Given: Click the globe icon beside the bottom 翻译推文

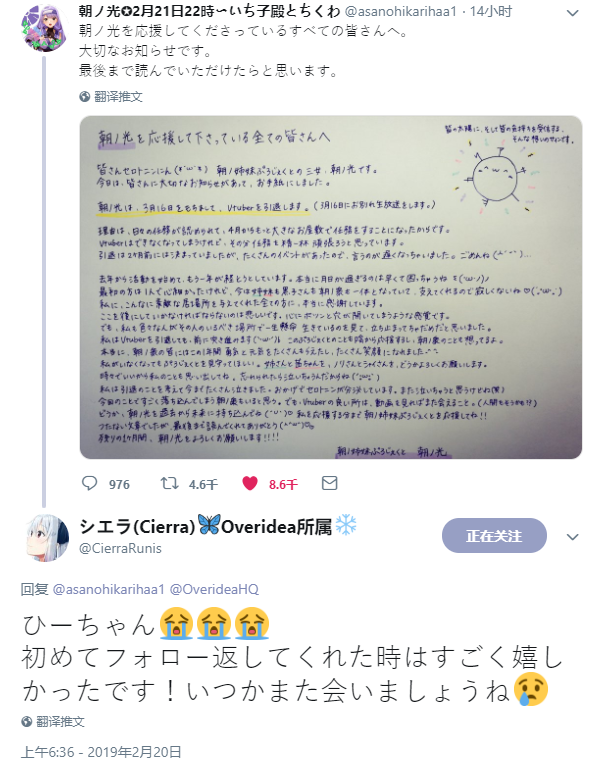Looking at the screenshot, I should (27, 722).
